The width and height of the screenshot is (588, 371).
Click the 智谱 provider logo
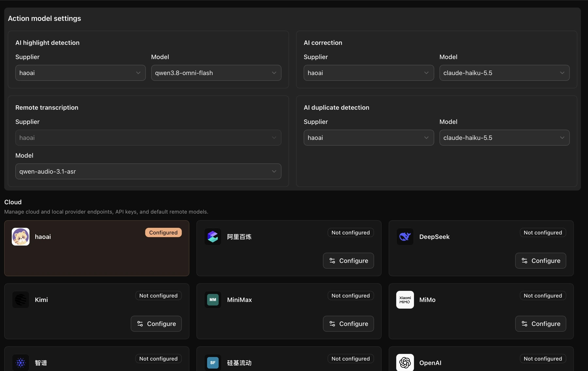pos(21,363)
